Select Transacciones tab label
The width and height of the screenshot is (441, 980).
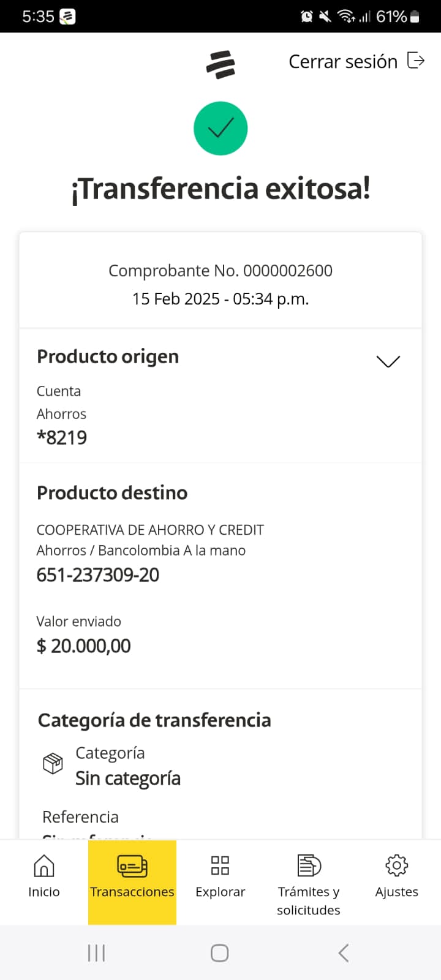[132, 892]
